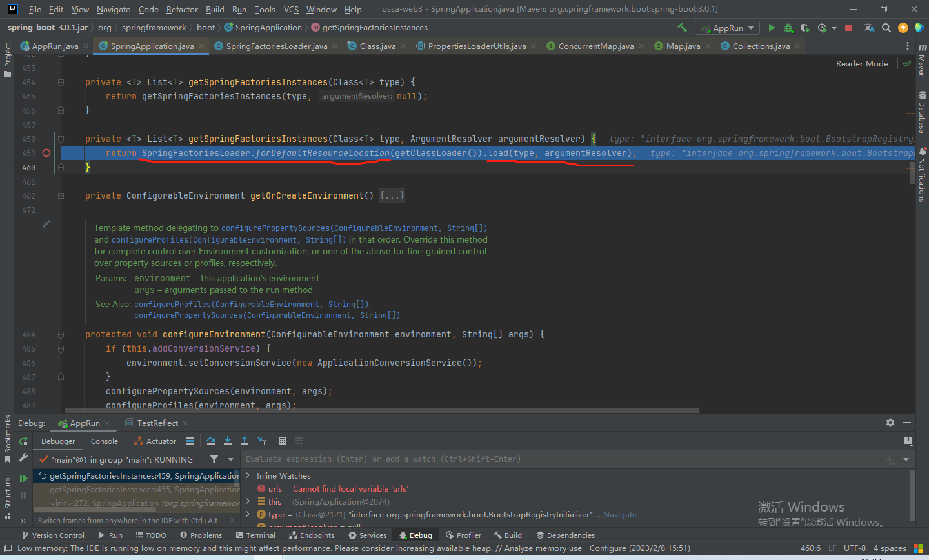Hide debug tool window minus icon
This screenshot has height=560, width=929.
907,423
